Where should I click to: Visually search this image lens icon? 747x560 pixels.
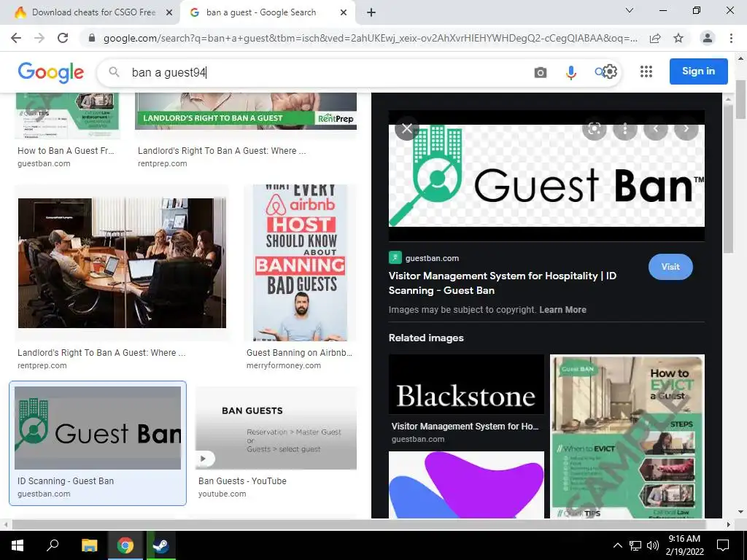594,128
